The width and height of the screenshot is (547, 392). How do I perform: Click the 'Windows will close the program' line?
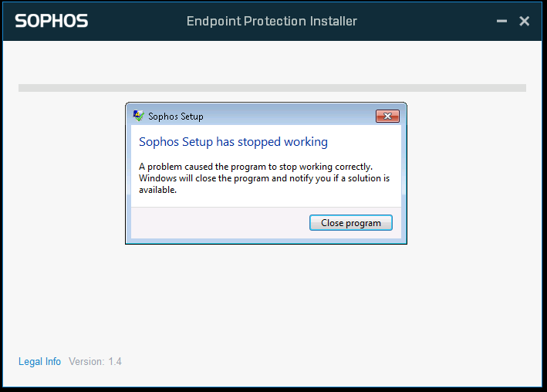264,178
